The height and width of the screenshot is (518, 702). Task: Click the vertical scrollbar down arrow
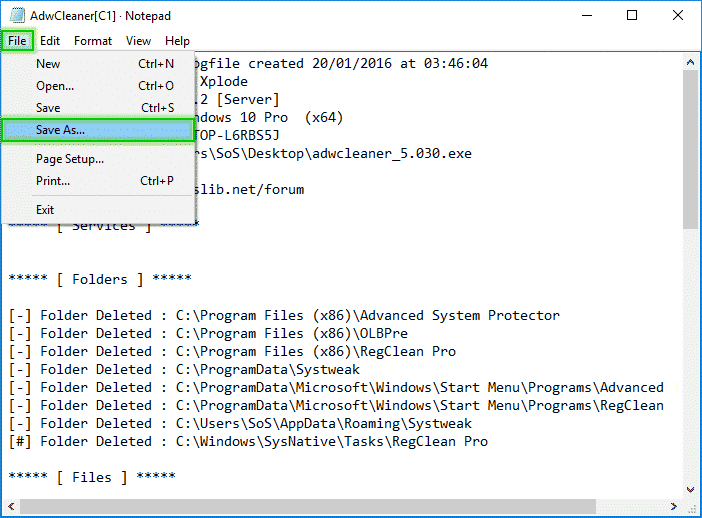[x=691, y=488]
